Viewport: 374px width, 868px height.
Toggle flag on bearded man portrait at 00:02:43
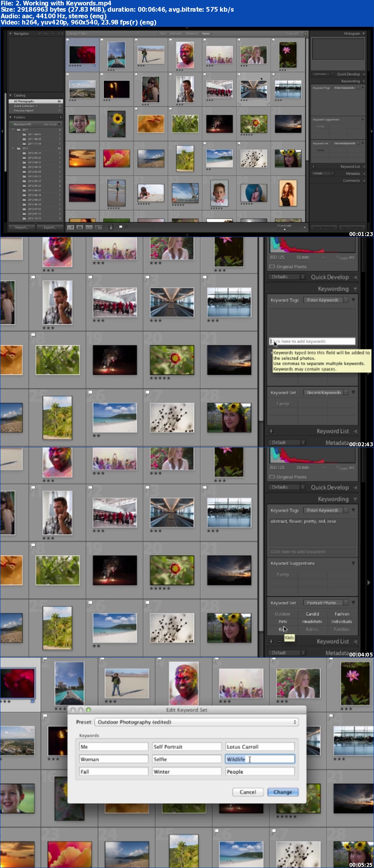click(33, 278)
